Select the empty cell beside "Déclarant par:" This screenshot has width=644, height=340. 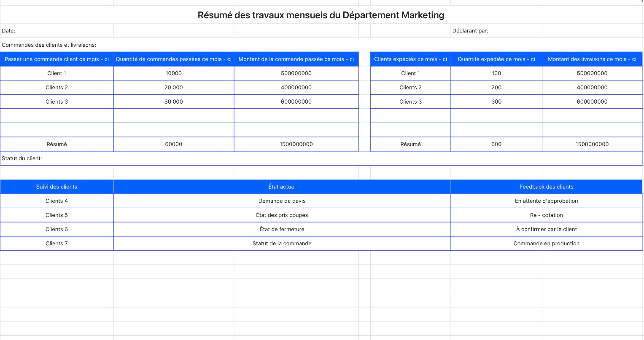click(x=592, y=31)
